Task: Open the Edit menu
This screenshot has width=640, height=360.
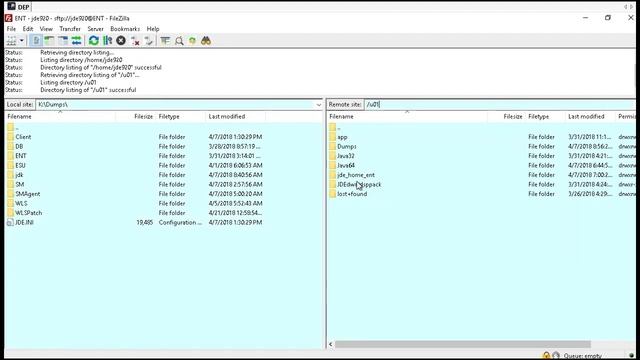Action: (x=28, y=29)
